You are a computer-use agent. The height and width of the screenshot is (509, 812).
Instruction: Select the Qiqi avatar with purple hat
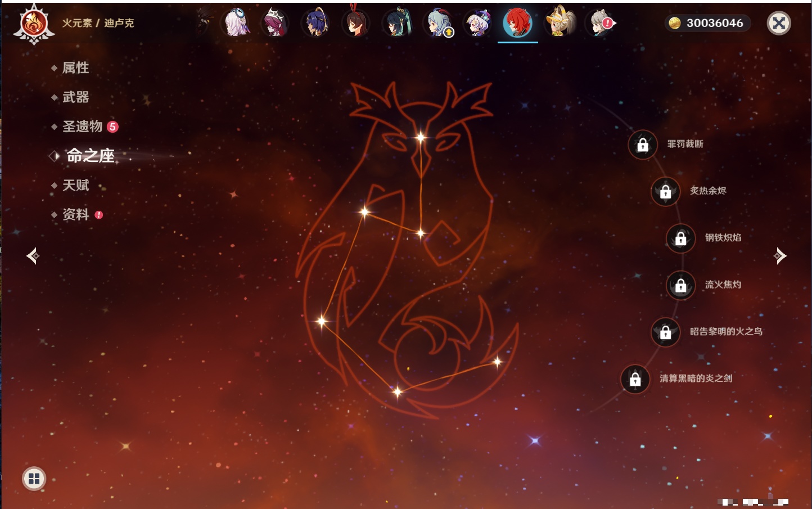(x=478, y=23)
